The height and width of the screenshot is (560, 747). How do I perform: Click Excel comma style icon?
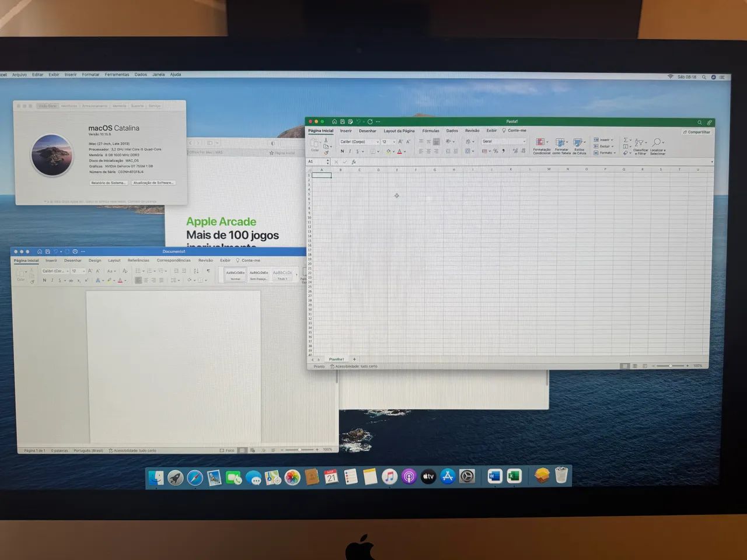(x=503, y=151)
